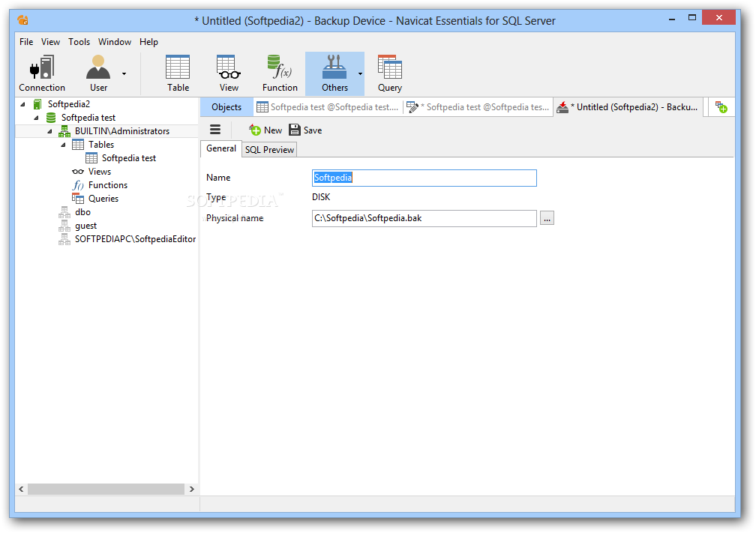The height and width of the screenshot is (533, 756).
Task: Select the Untitled Backup Device tab
Action: (x=628, y=107)
